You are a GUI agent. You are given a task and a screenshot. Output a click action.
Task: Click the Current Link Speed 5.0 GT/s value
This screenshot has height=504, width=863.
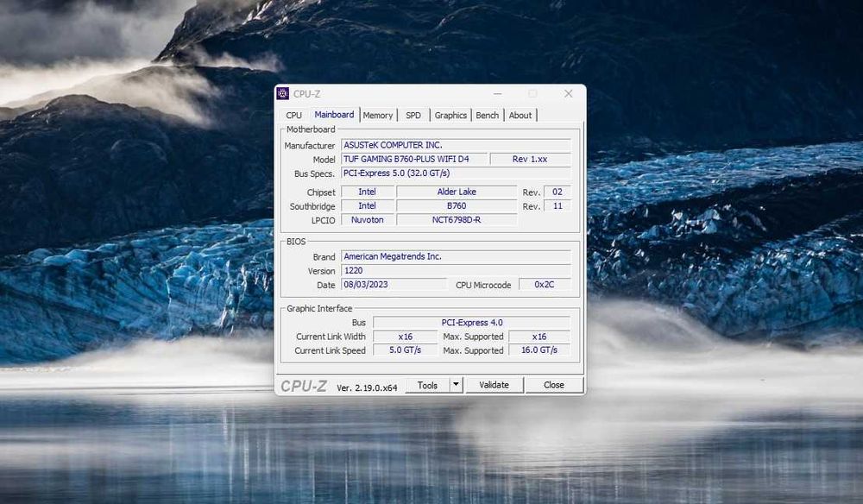point(405,350)
